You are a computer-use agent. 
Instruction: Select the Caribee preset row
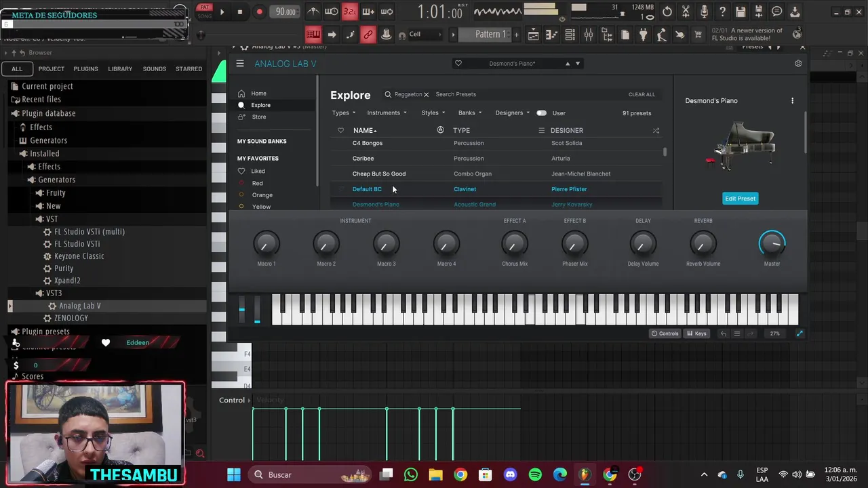(x=495, y=159)
